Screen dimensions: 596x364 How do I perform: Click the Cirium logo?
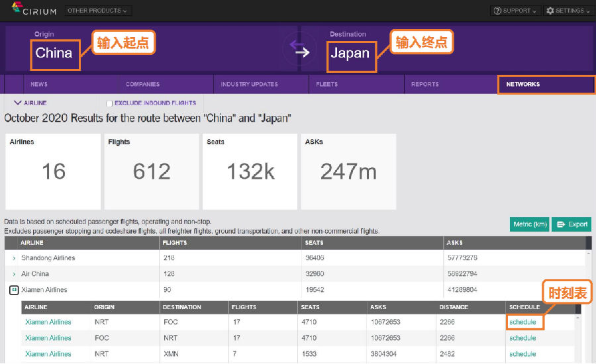(33, 9)
